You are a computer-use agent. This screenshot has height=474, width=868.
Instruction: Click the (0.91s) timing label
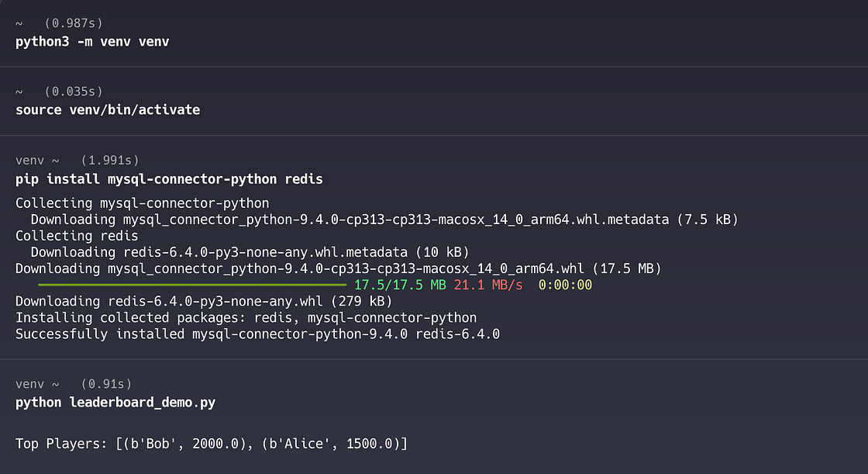(108, 383)
